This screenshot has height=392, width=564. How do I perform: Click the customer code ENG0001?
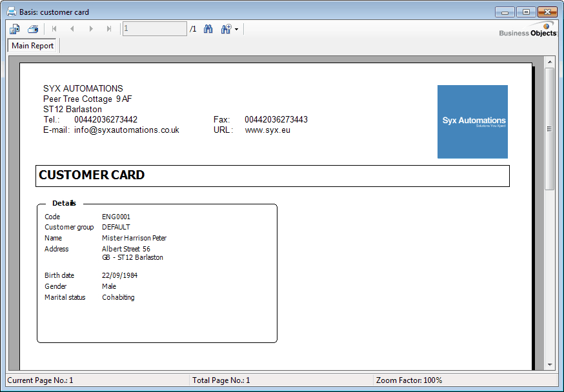[x=116, y=217]
